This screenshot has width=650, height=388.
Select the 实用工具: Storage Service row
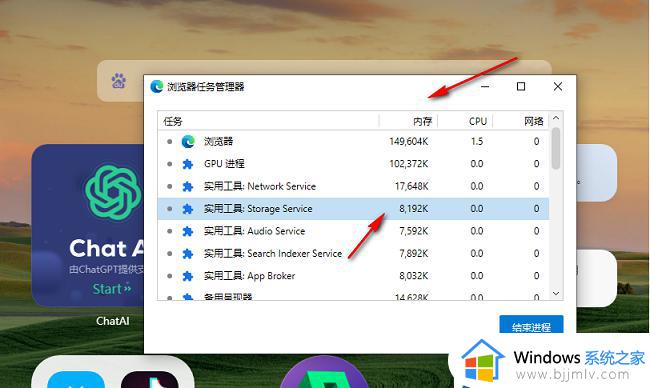354,209
